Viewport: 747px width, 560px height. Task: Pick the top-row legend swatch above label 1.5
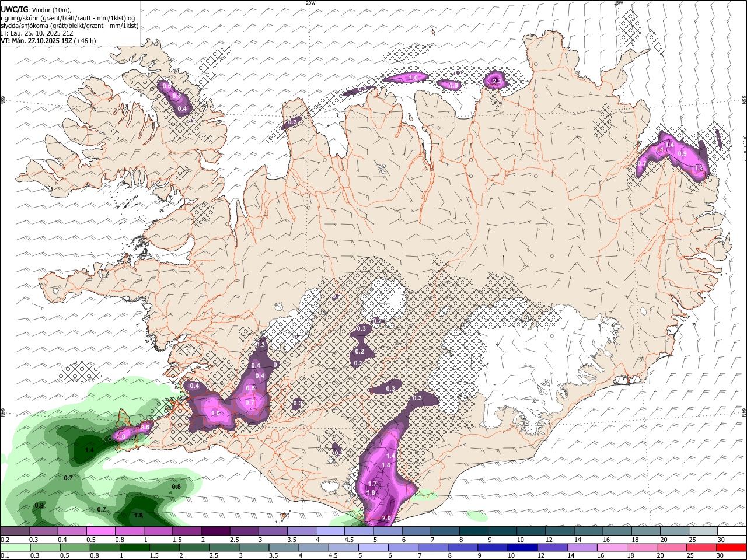(x=186, y=531)
